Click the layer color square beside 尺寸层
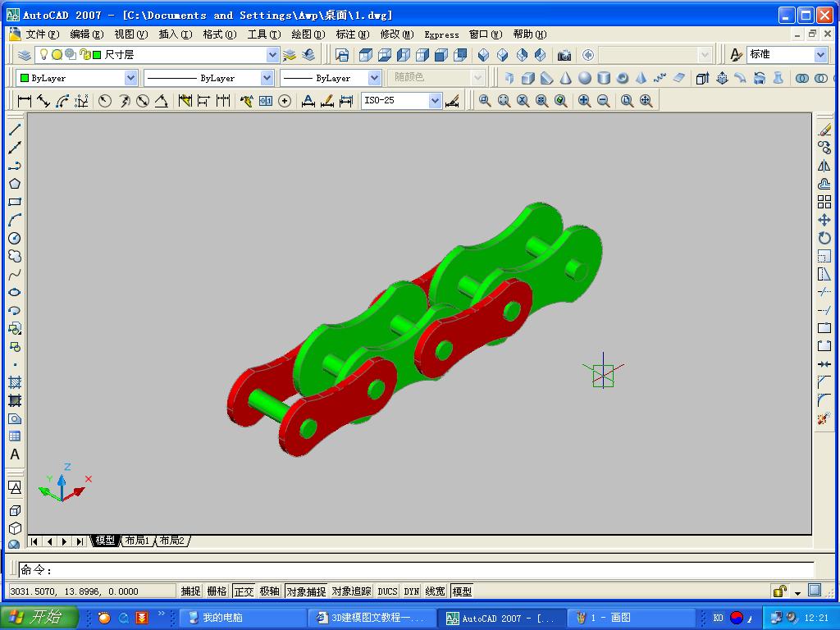The width and height of the screenshot is (840, 630). click(x=97, y=55)
